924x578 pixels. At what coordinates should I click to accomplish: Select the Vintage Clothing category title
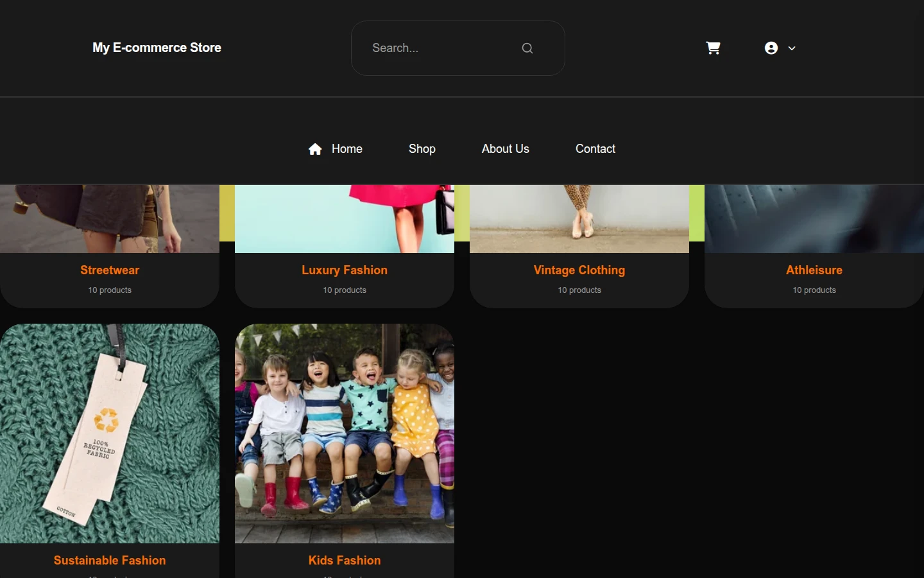(579, 270)
